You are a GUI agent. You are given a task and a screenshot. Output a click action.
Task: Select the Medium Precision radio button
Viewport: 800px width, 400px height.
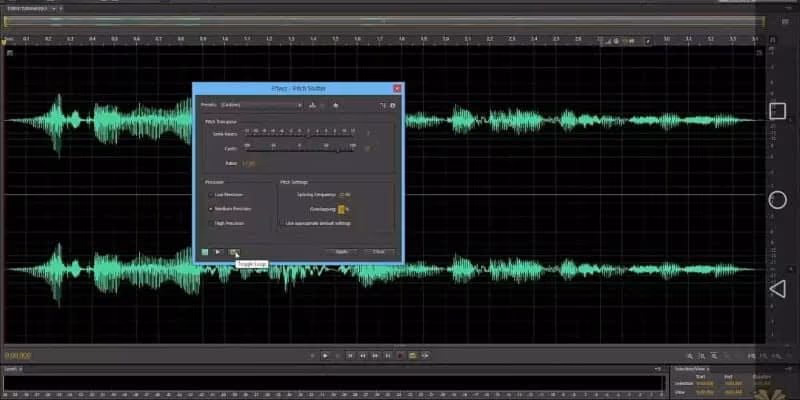point(211,209)
